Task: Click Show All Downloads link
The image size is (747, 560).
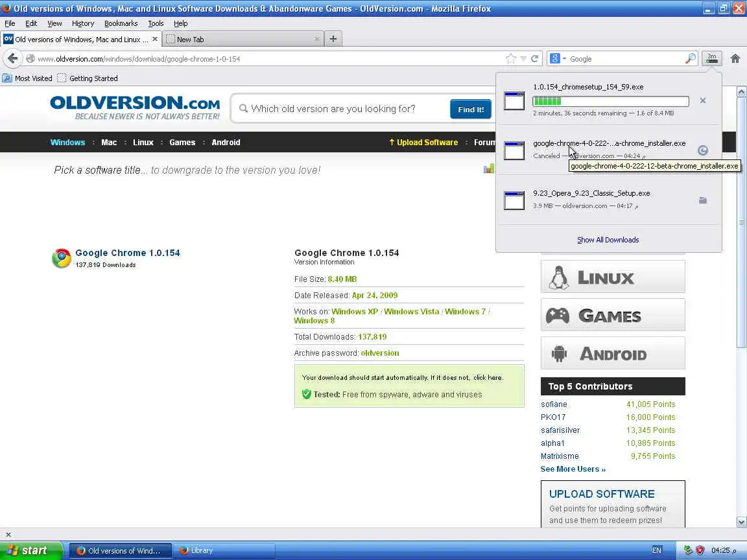Action: [608, 240]
